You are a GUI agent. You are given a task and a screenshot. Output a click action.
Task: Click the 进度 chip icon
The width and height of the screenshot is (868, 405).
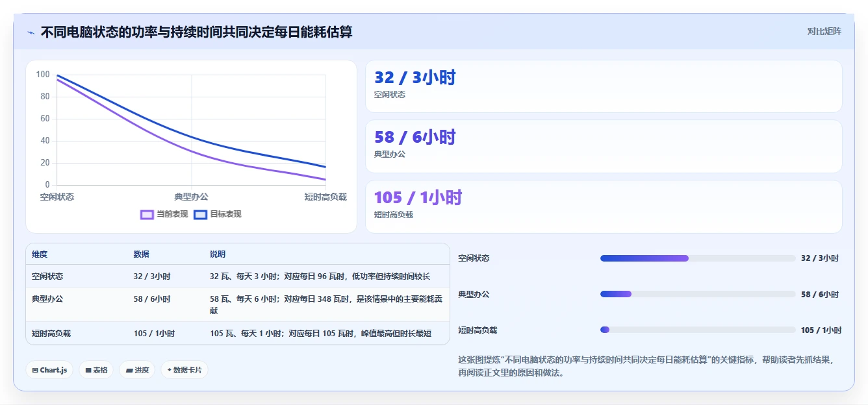coord(129,370)
